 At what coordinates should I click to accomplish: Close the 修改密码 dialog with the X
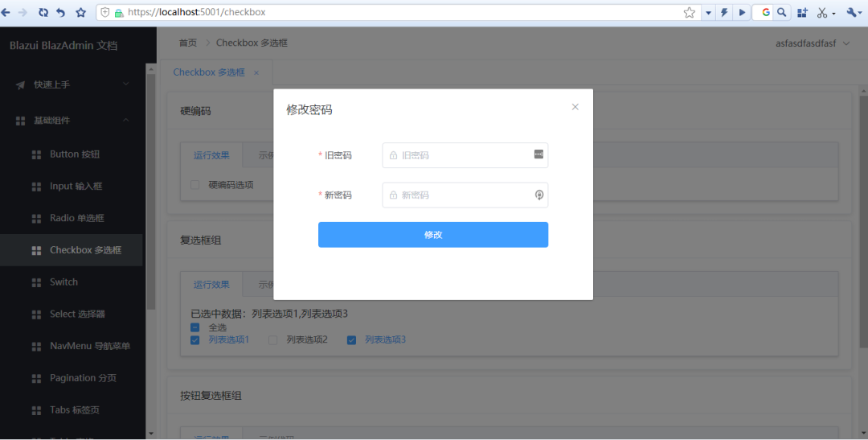click(x=575, y=107)
